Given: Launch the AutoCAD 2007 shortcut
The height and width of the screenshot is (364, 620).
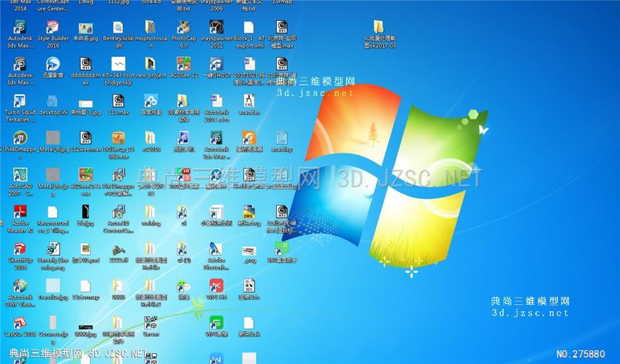Looking at the screenshot, I should [20, 175].
